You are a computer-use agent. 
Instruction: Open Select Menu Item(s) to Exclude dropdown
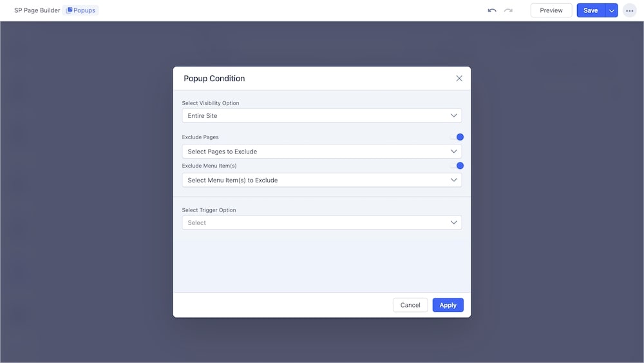click(x=321, y=180)
